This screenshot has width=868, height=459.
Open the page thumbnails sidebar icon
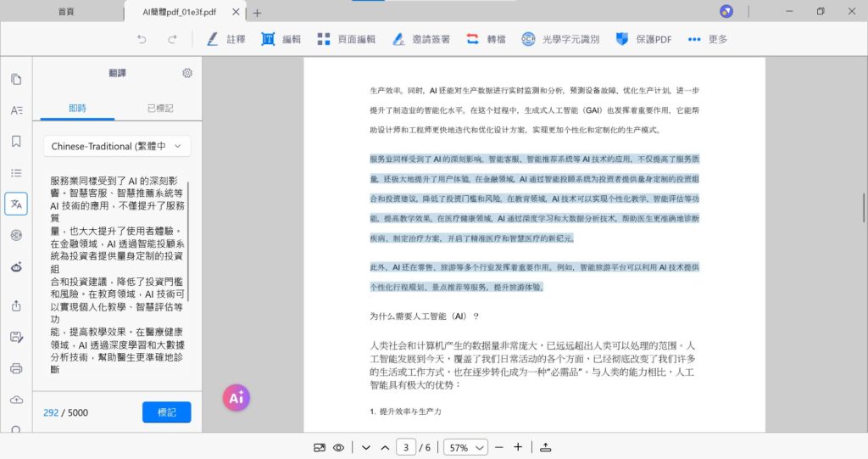pyautogui.click(x=16, y=79)
